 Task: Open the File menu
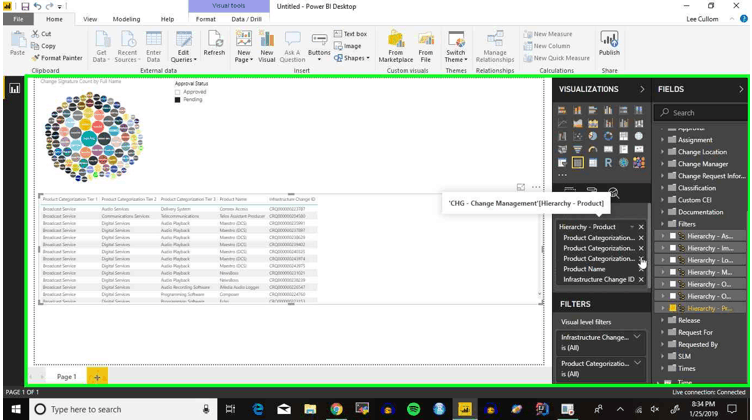click(x=18, y=19)
